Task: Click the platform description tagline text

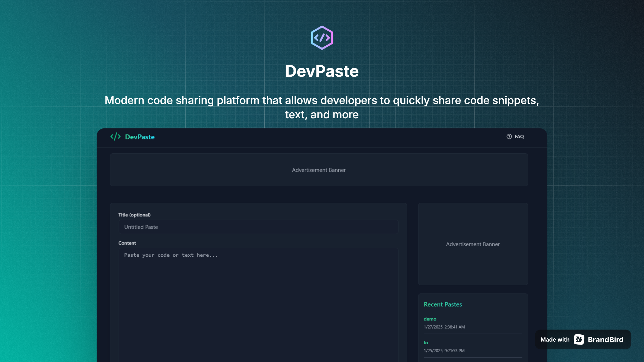Action: (322, 107)
